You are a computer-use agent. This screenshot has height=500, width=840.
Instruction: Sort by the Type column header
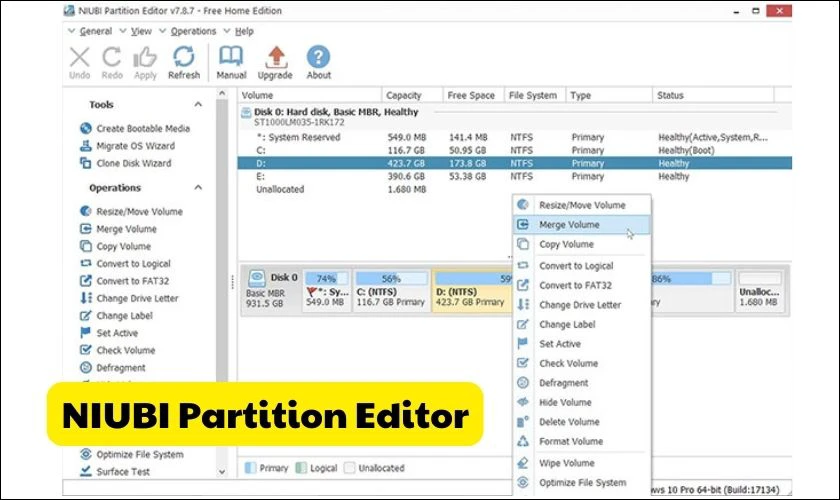tap(609, 95)
